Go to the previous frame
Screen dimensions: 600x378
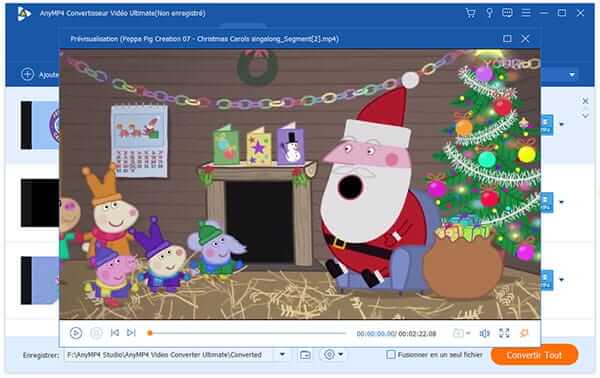click(x=115, y=333)
